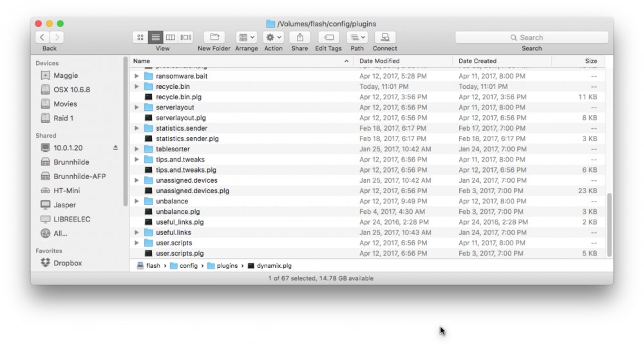The height and width of the screenshot is (349, 644).
Task: Open the Arrange dropdown menu
Action: point(247,37)
